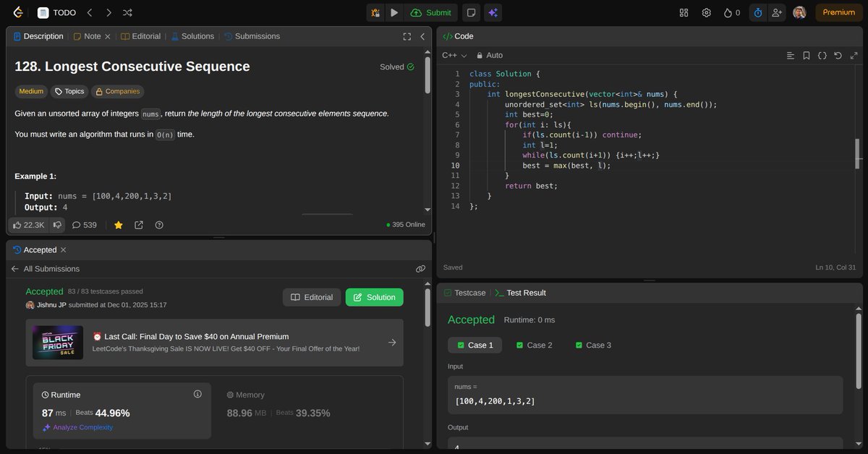
Task: Submit the solution
Action: [x=431, y=12]
